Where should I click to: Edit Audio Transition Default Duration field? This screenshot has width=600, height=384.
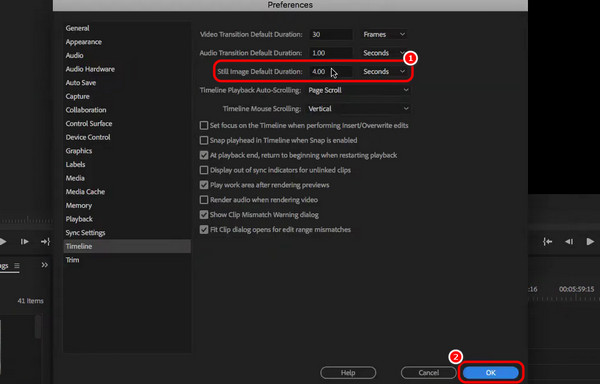(x=331, y=53)
